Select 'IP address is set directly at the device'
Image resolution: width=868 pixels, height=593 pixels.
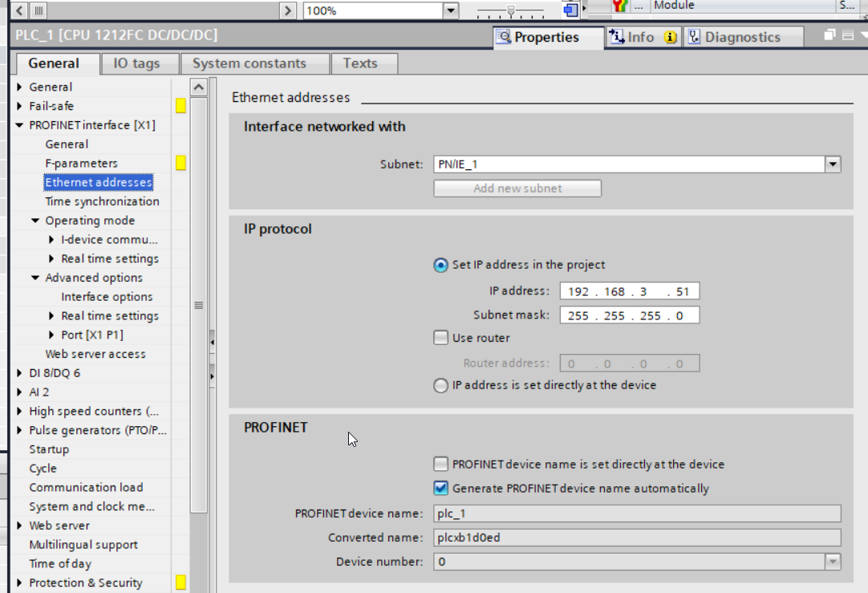click(x=440, y=385)
